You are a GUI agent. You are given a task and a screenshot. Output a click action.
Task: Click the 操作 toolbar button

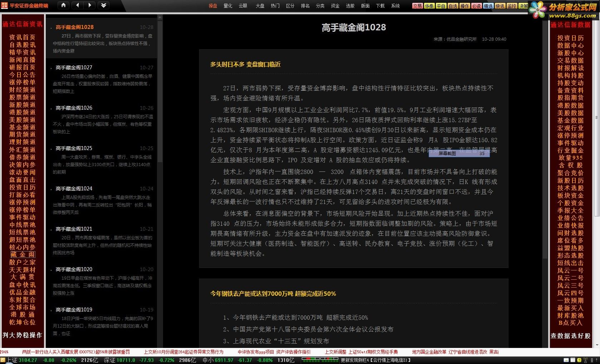pyautogui.click(x=464, y=6)
